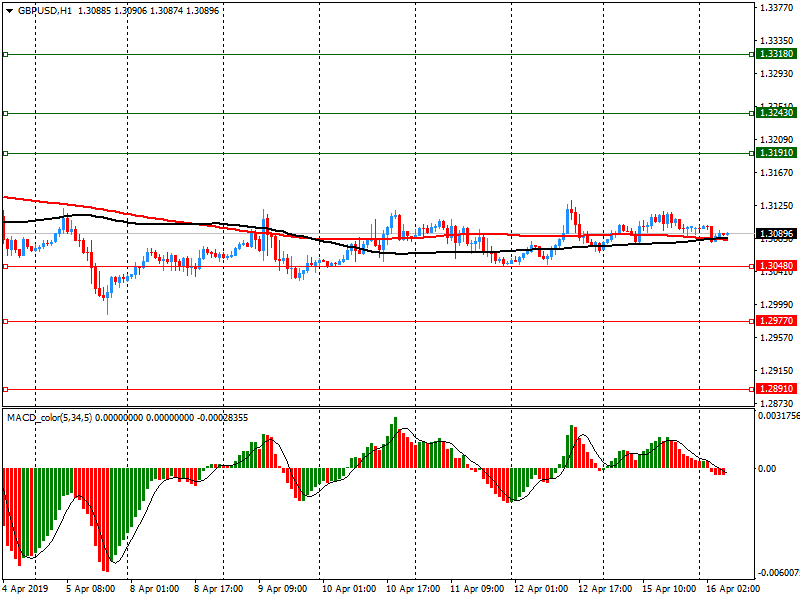The image size is (800, 600).
Task: Click the 1.30896 current price label
Action: tap(776, 234)
